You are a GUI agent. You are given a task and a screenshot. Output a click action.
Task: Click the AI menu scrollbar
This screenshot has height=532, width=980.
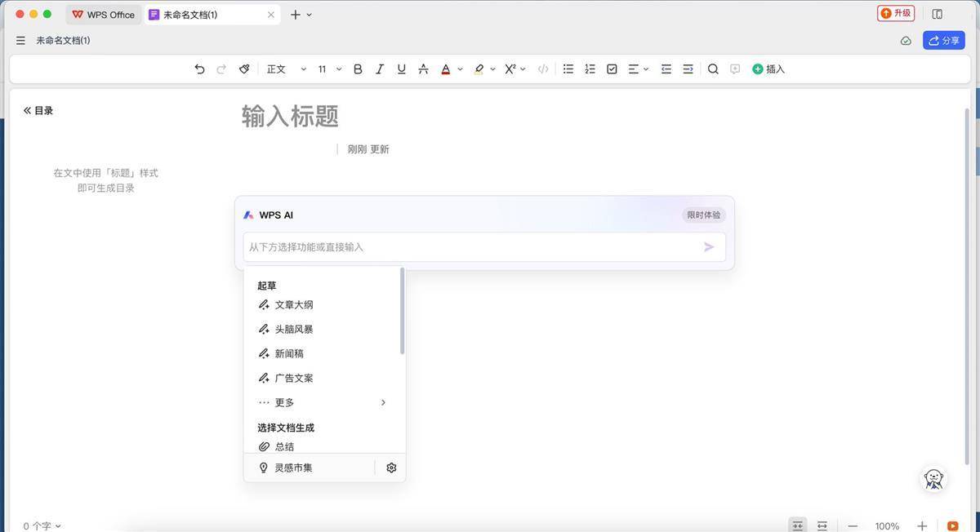(402, 311)
